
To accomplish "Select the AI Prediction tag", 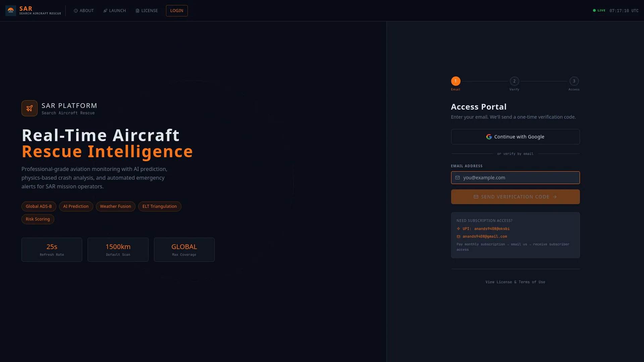I will (76, 206).
